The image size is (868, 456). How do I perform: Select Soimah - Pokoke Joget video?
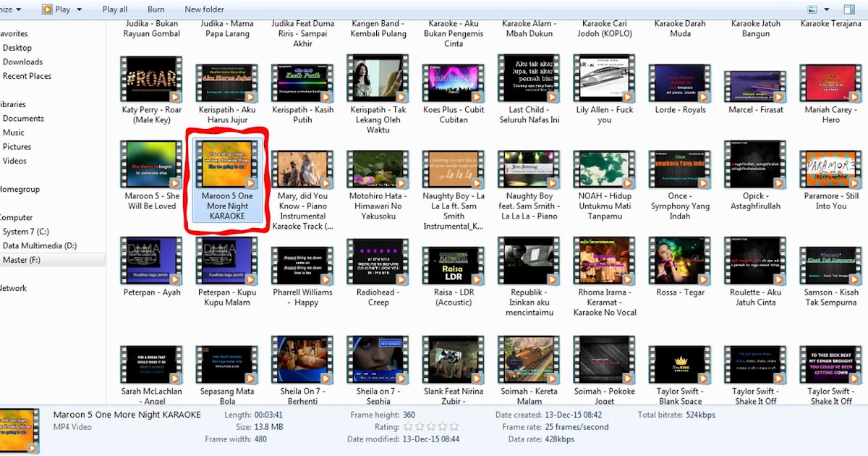point(604,371)
